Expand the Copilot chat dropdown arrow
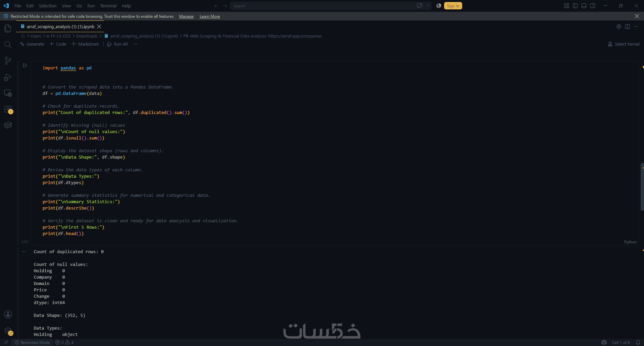This screenshot has width=644, height=346. pos(427,6)
